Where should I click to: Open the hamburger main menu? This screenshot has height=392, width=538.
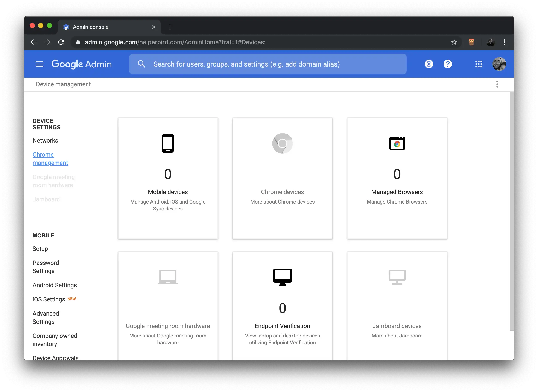(40, 64)
